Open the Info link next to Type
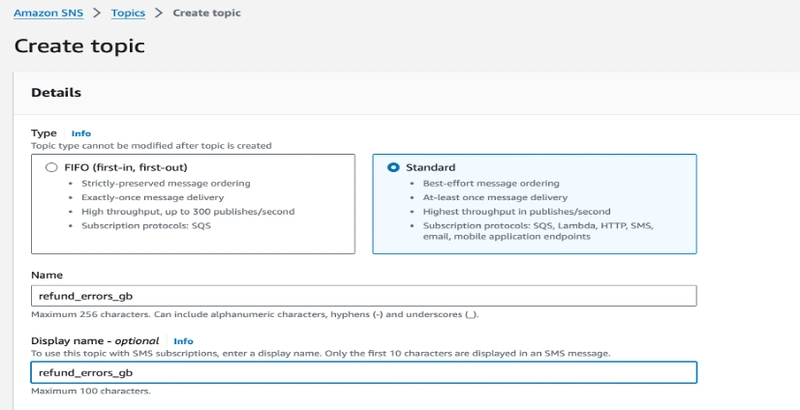 (81, 134)
